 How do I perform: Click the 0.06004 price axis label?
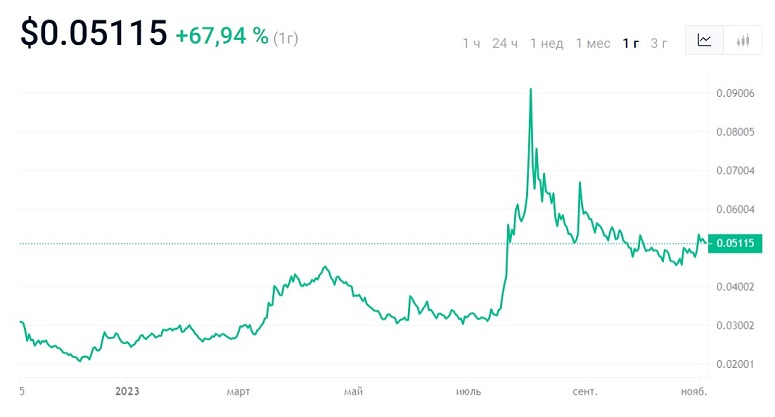[734, 209]
